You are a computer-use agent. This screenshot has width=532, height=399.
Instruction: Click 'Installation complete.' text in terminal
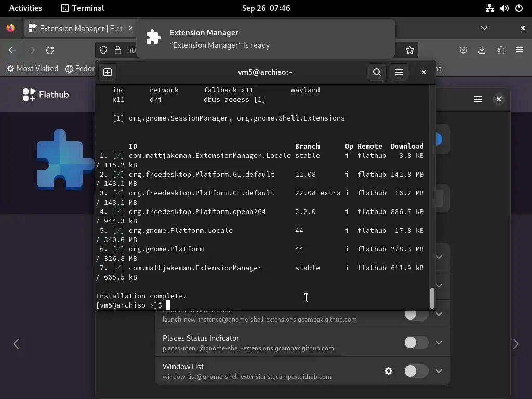point(141,296)
